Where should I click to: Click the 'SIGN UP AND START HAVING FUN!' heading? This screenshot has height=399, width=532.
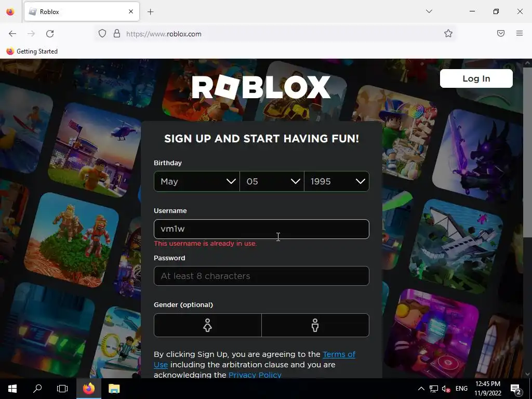point(262,138)
